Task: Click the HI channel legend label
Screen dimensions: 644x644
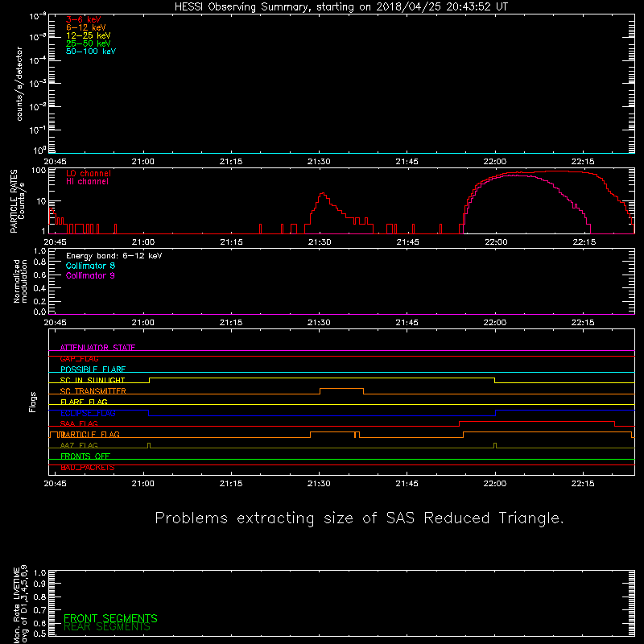Action: 87,181
